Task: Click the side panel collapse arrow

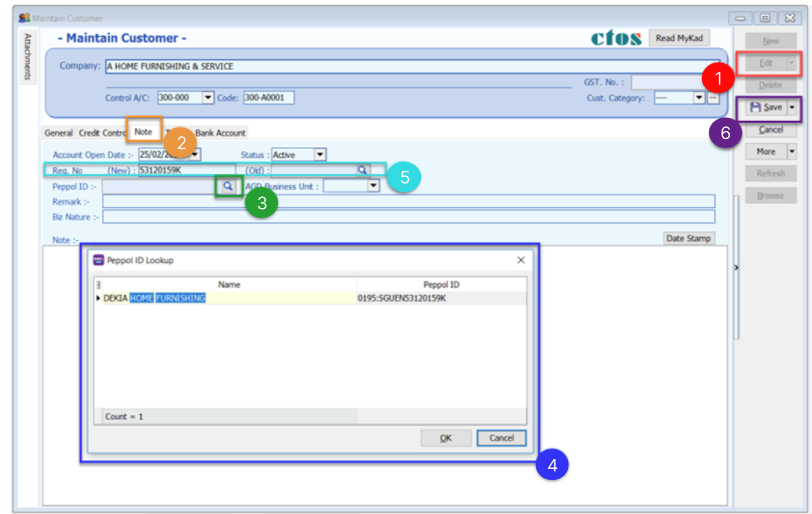Action: click(736, 267)
